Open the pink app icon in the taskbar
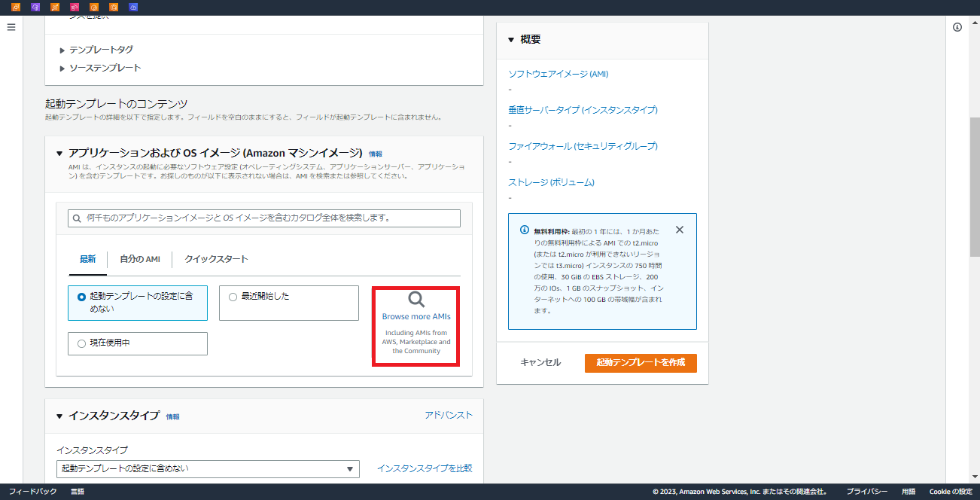980x500 pixels. point(74,7)
